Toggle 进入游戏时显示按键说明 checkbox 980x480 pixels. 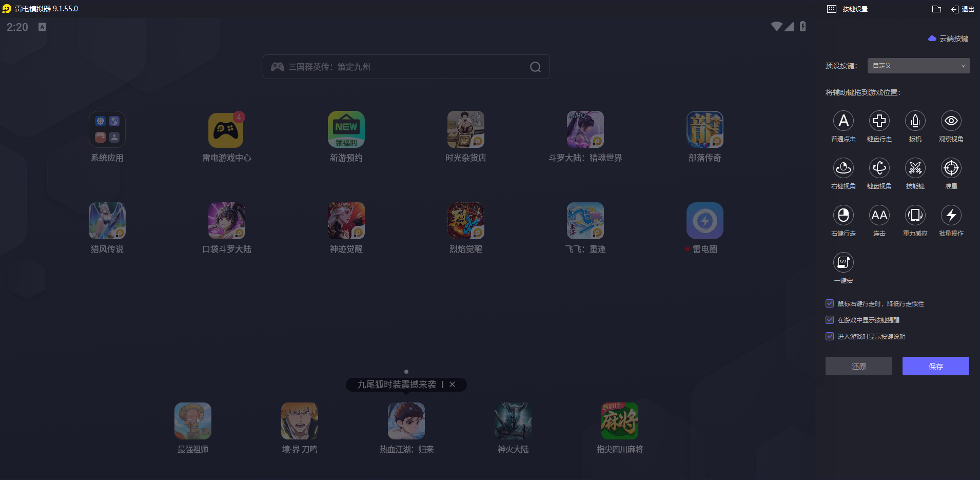pyautogui.click(x=830, y=336)
